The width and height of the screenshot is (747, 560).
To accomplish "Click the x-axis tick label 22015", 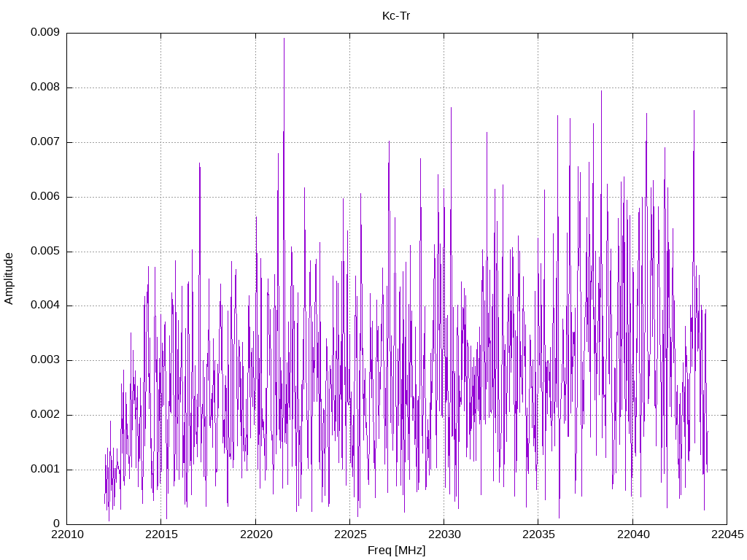I will 161,534.
